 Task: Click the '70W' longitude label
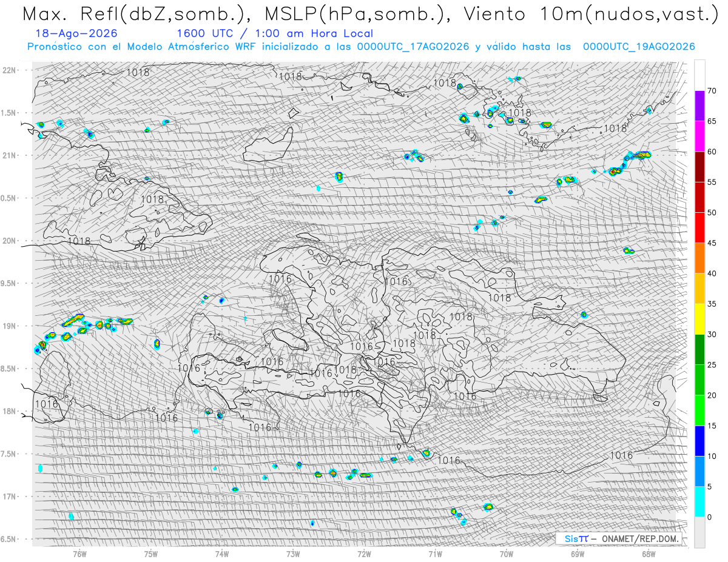point(507,554)
